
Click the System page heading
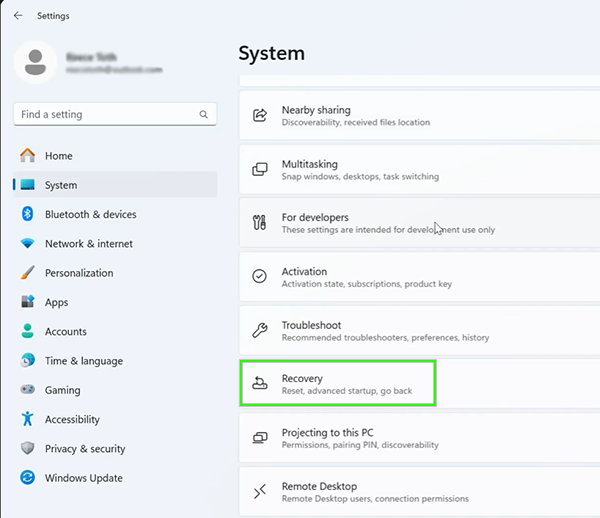[x=272, y=53]
